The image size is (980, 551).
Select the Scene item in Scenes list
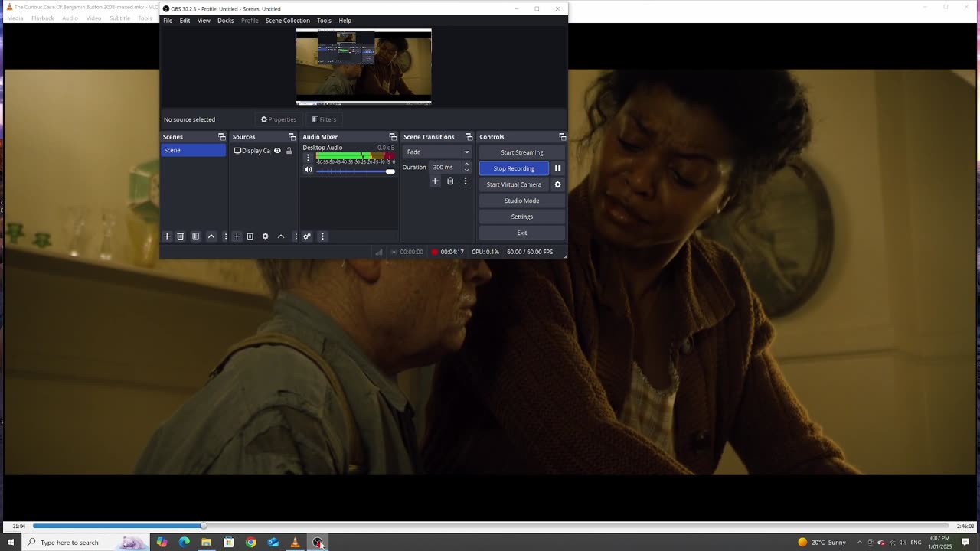click(194, 150)
